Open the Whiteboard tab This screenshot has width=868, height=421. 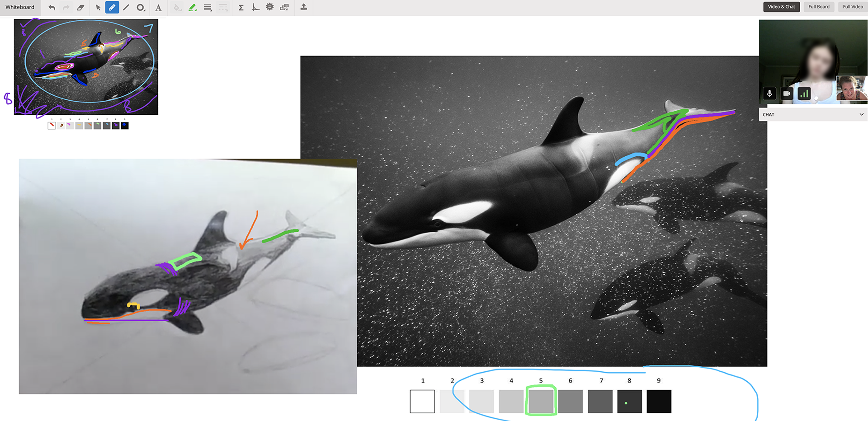click(x=20, y=7)
